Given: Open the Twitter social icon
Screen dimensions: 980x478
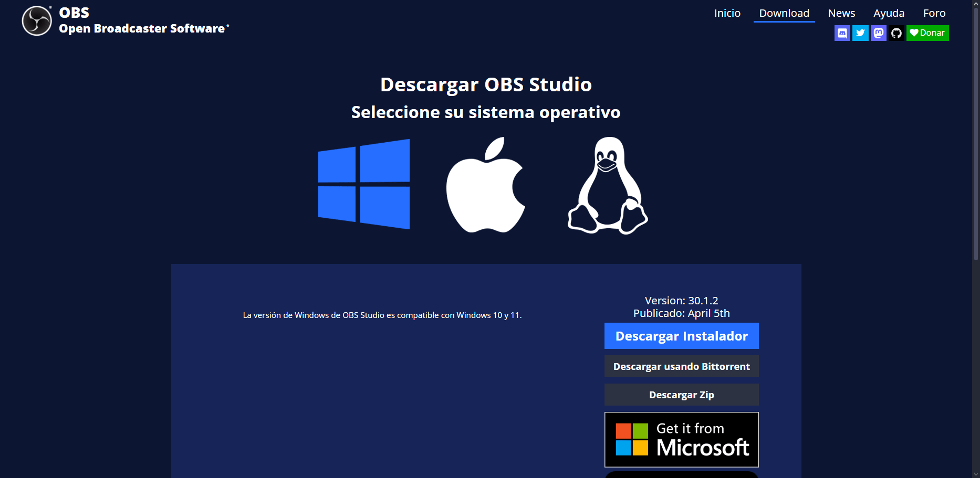Looking at the screenshot, I should (860, 33).
